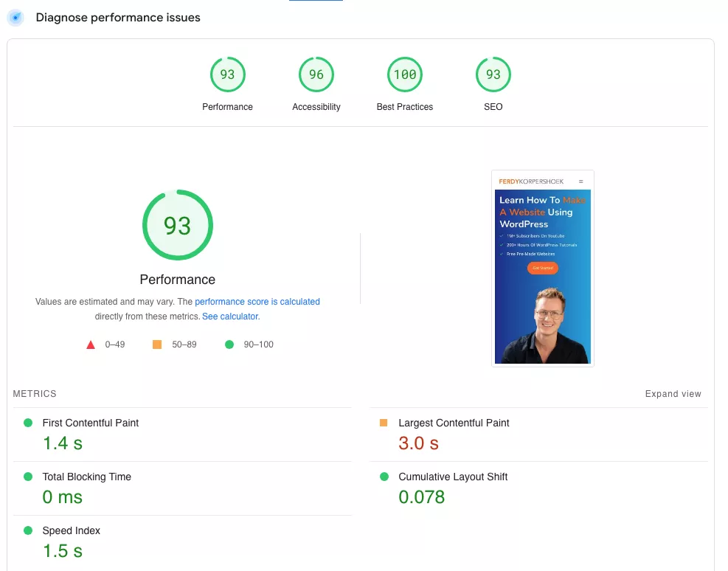Click the Performance gauge in the summary row
Image resolution: width=728 pixels, height=571 pixels.
227,74
